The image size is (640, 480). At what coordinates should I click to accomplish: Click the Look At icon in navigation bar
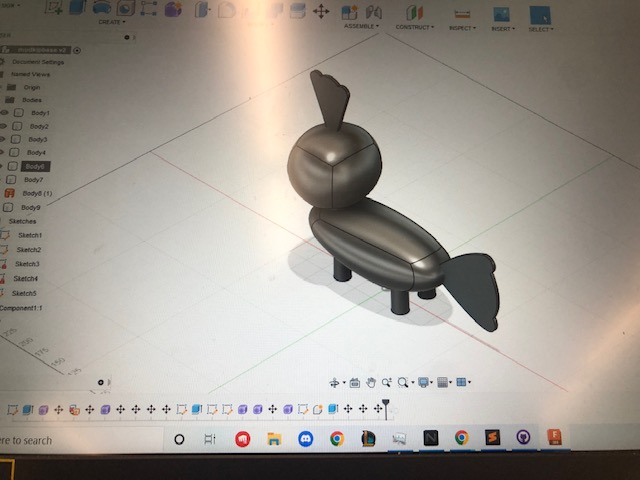pyautogui.click(x=355, y=383)
